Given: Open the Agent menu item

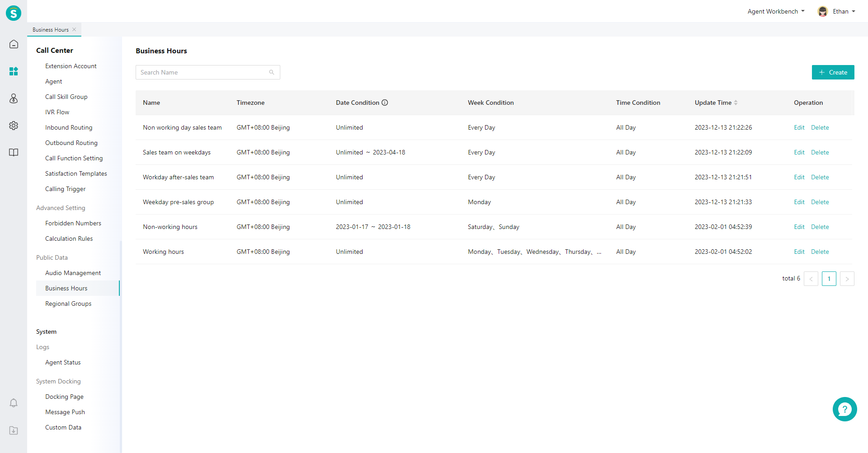Looking at the screenshot, I should 54,81.
